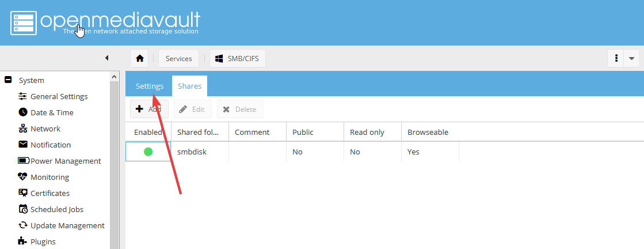Collapse the left sidebar with arrow
Screen dimensions: 644x249
click(106, 58)
